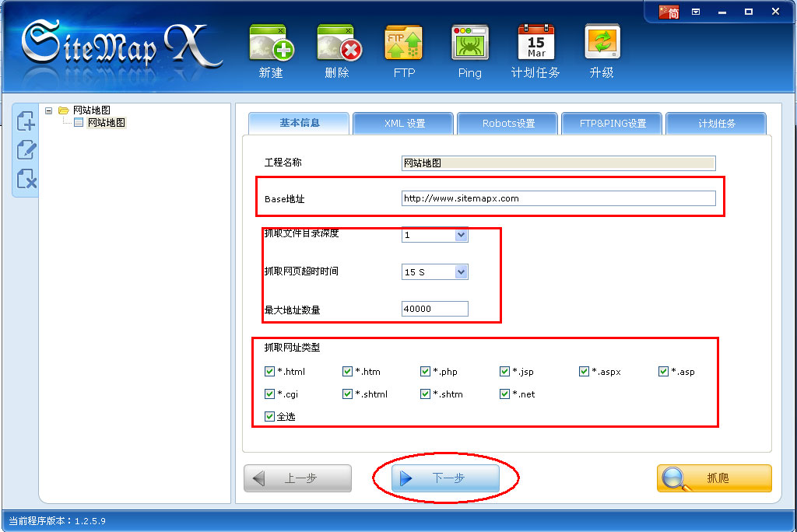797x532 pixels.
Task: Collapse the 网站地图 root tree node
Action: pyautogui.click(x=49, y=110)
